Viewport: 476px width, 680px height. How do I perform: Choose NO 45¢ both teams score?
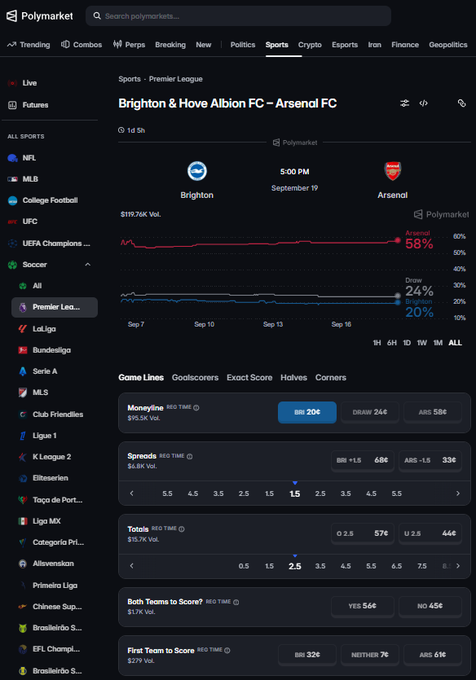click(430, 606)
